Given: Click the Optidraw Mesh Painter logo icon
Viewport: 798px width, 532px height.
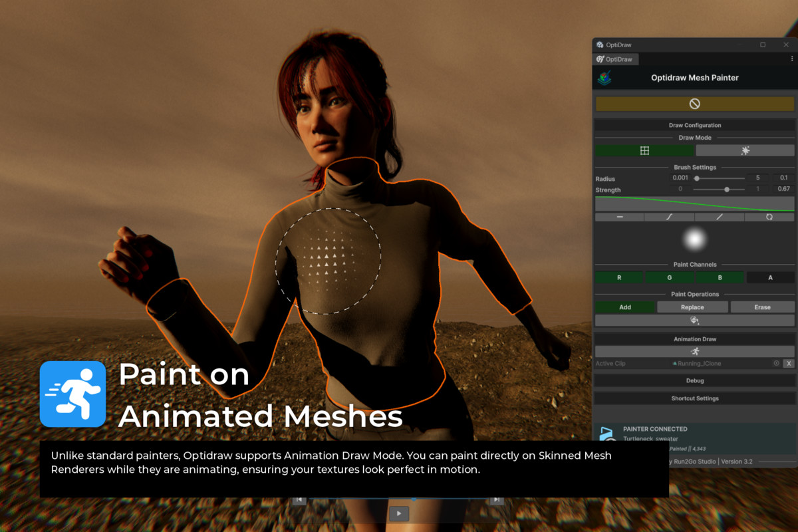Looking at the screenshot, I should [x=604, y=78].
